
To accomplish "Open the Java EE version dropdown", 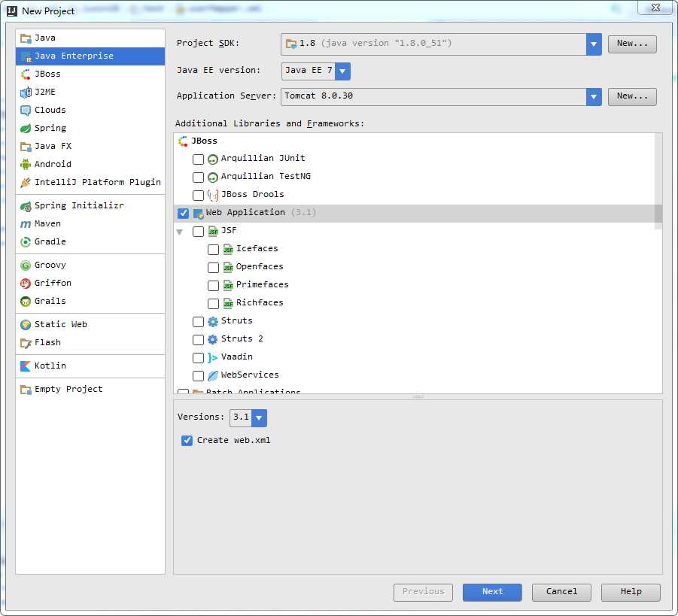I will coord(342,71).
